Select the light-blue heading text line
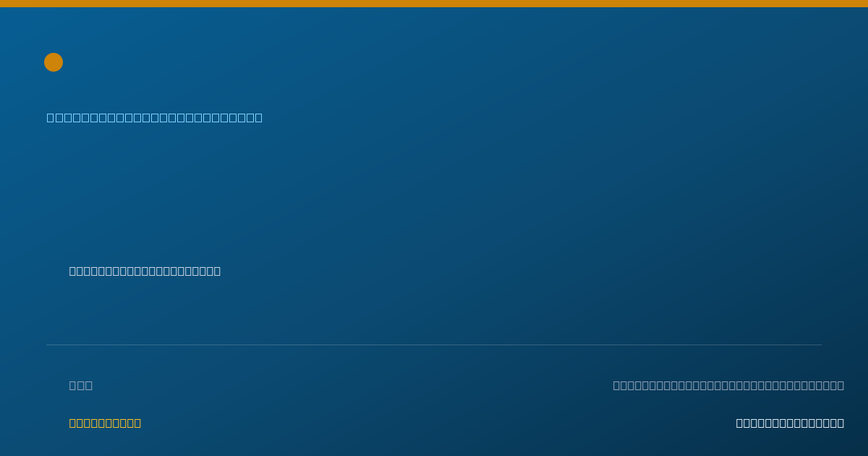The width and height of the screenshot is (868, 456). click(x=155, y=117)
